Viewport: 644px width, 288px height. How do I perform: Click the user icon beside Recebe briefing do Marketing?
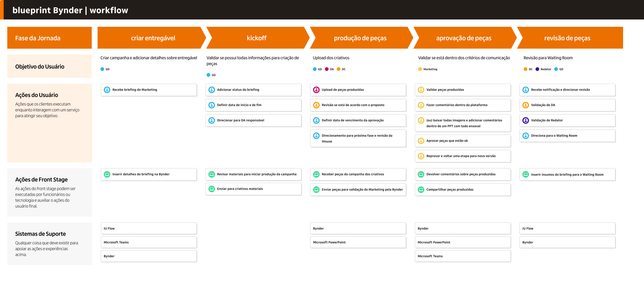tap(107, 90)
